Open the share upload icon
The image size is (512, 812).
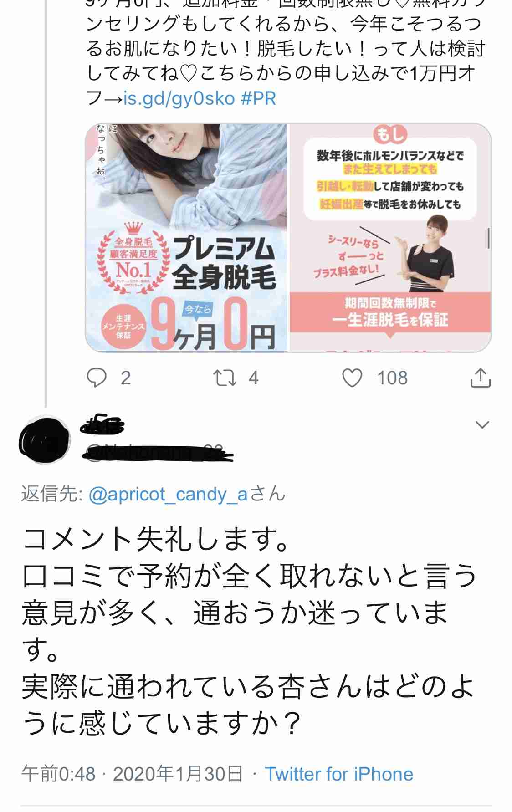(480, 378)
